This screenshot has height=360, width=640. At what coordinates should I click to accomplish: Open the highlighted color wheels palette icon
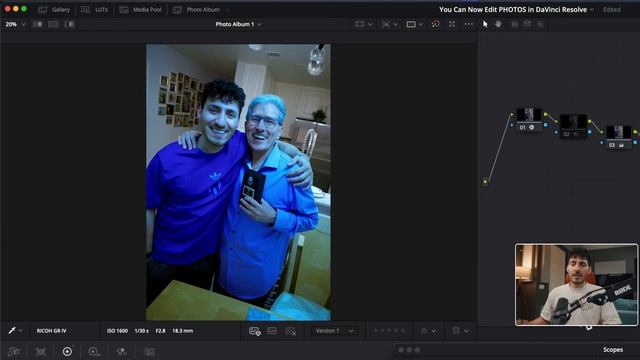[x=67, y=351]
